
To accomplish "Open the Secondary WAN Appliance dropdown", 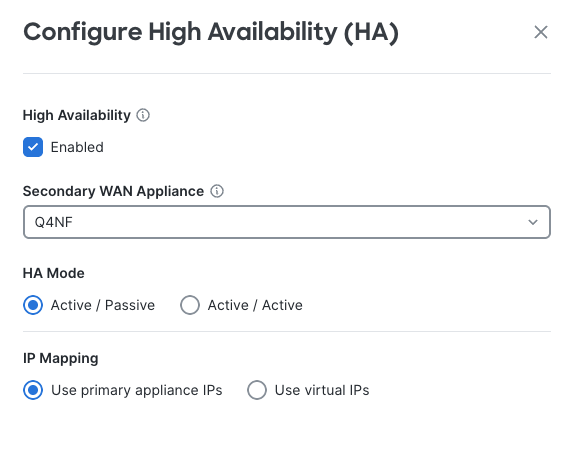I will coord(287,222).
